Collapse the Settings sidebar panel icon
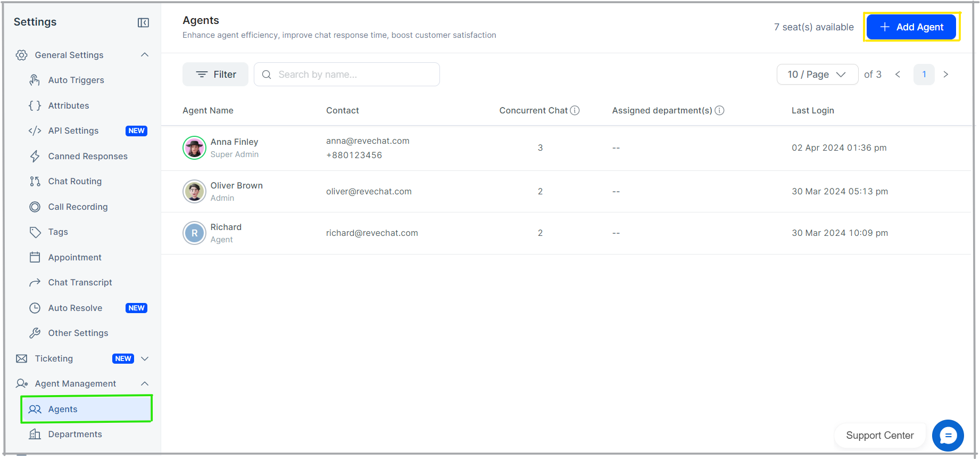This screenshot has height=459, width=980. pyautogui.click(x=143, y=22)
